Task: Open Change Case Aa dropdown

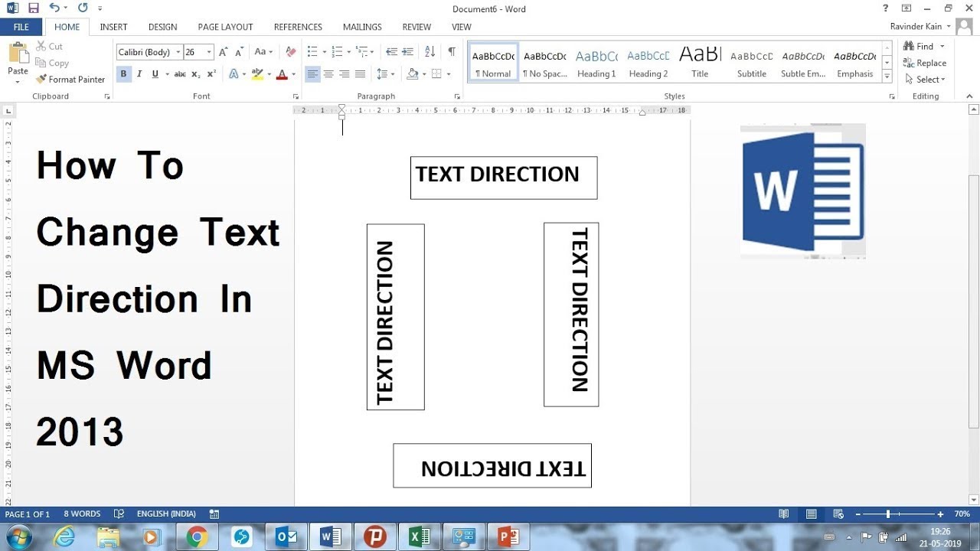Action: point(263,52)
